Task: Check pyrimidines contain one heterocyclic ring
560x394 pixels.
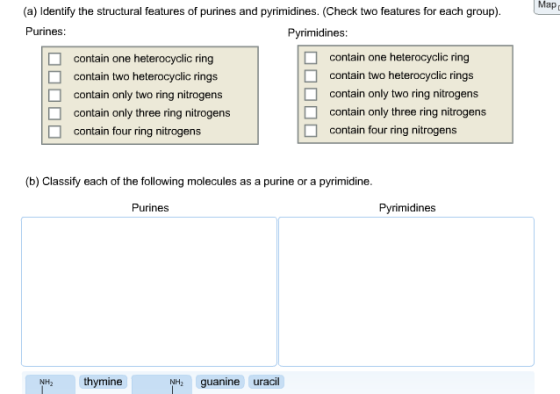Action: (311, 58)
